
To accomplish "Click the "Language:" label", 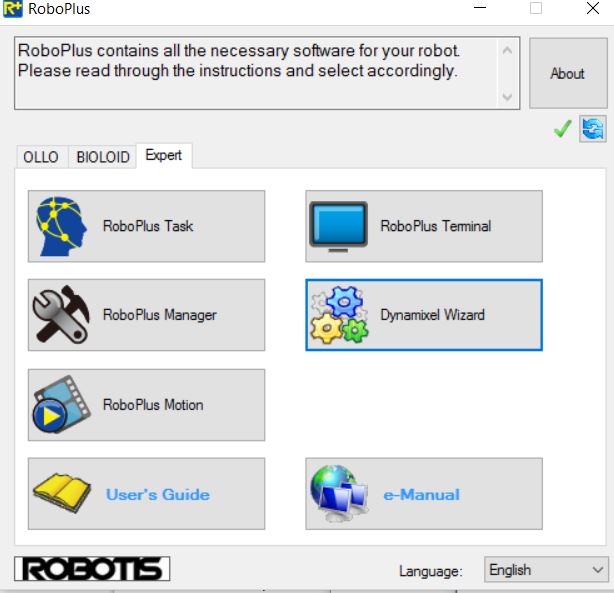I will coord(431,571).
